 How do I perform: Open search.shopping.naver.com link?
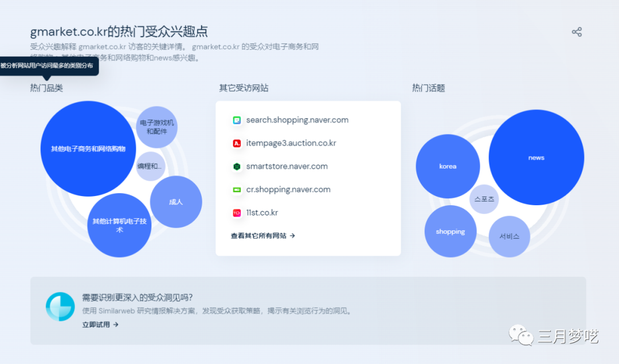297,120
